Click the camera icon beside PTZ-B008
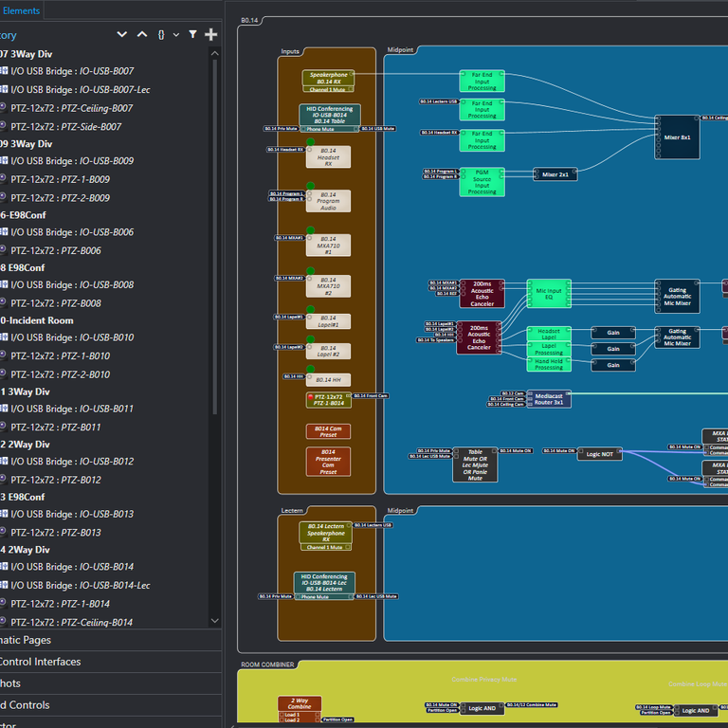Viewport: 728px width, 728px height. pyautogui.click(x=3, y=302)
